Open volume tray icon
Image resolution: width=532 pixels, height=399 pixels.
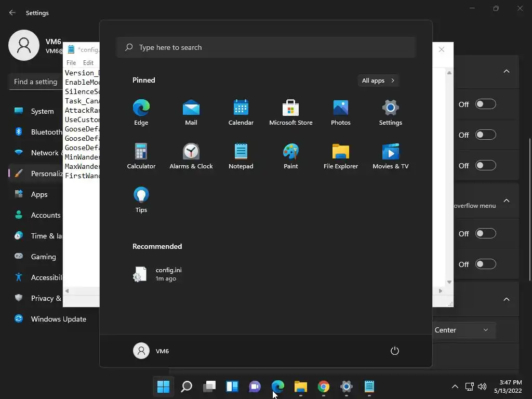coord(482,387)
